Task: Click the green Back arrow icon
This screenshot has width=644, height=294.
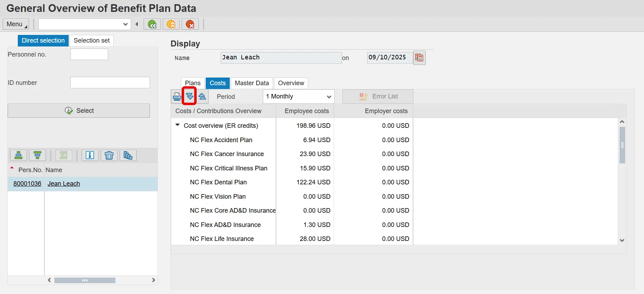Action: point(152,24)
